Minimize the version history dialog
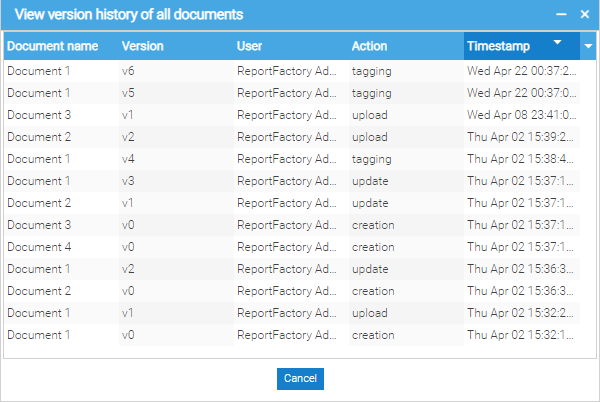Viewport: 600px width, 402px height. pyautogui.click(x=561, y=15)
